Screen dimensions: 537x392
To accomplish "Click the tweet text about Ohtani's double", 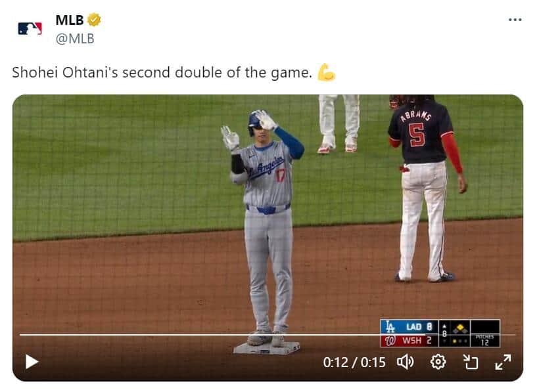I will click(164, 72).
